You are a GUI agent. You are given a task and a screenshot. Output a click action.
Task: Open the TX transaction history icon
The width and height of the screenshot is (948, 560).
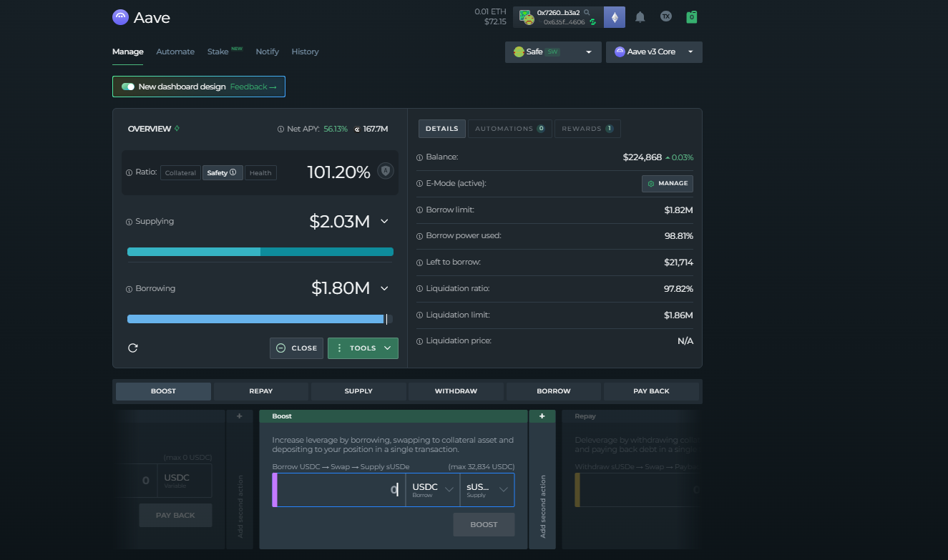tap(666, 16)
